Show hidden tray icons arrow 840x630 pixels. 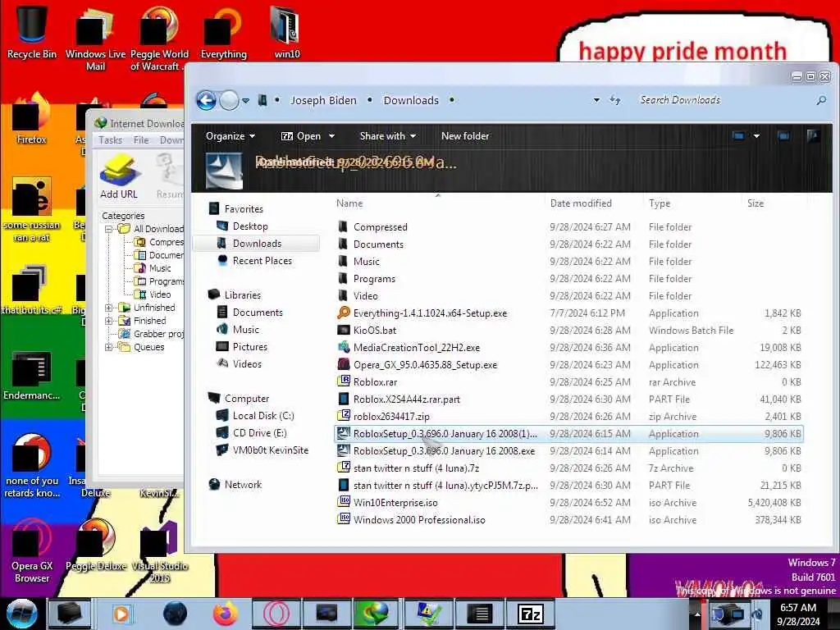tap(697, 614)
